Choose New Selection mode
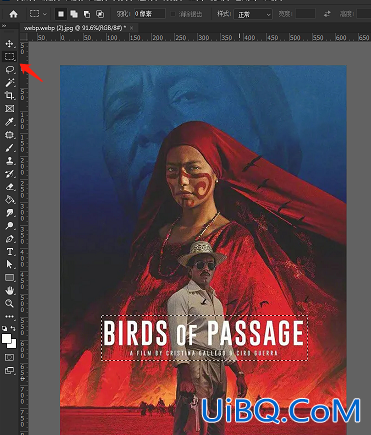The height and width of the screenshot is (435, 371). [61, 14]
